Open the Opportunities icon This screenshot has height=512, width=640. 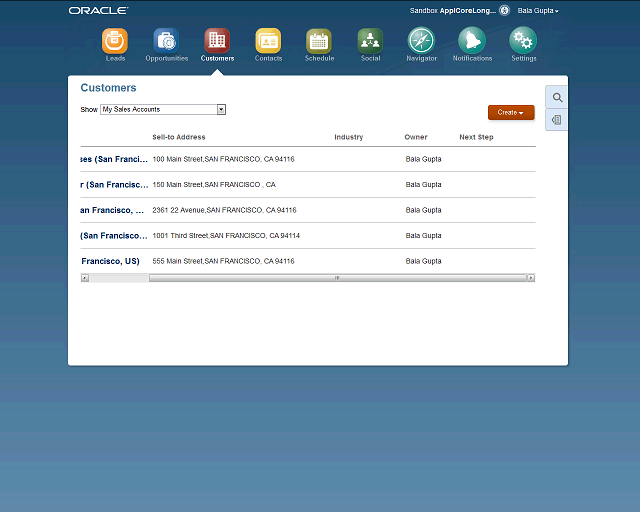click(x=166, y=41)
